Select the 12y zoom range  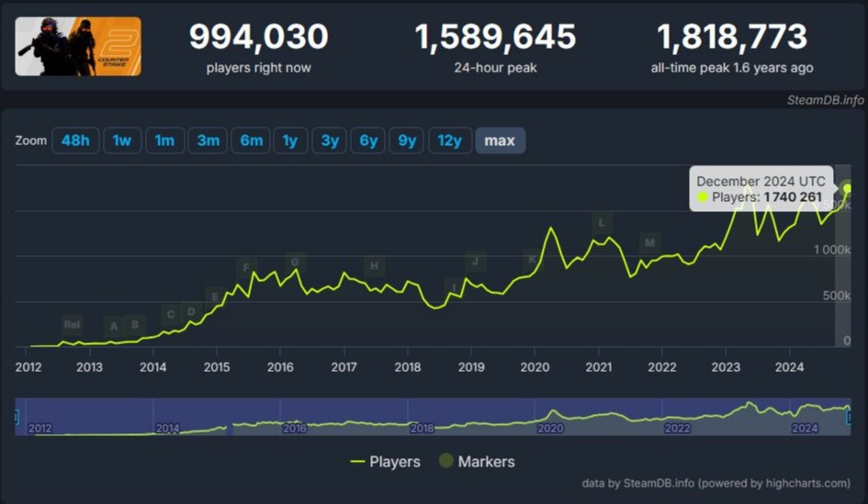pyautogui.click(x=449, y=140)
